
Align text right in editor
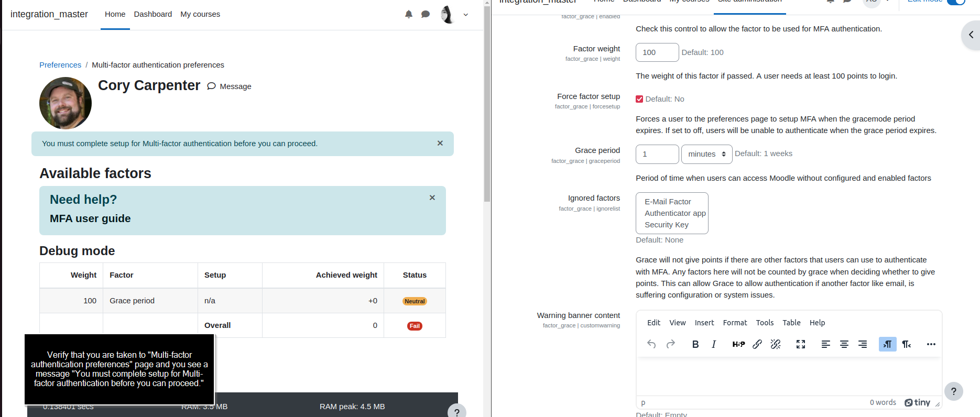click(x=863, y=344)
